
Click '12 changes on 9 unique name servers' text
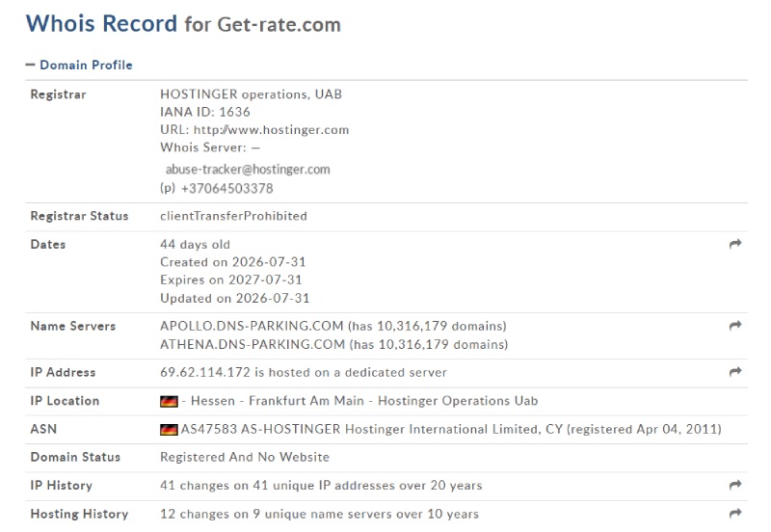[x=277, y=514]
